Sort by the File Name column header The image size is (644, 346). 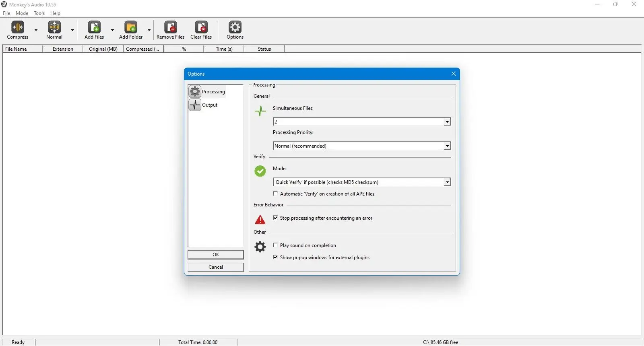[23, 49]
